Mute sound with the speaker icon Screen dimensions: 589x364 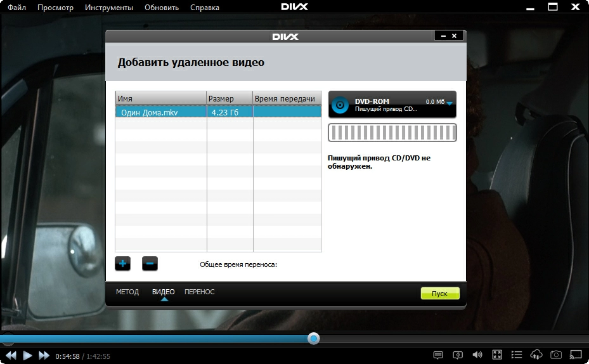coord(477,355)
